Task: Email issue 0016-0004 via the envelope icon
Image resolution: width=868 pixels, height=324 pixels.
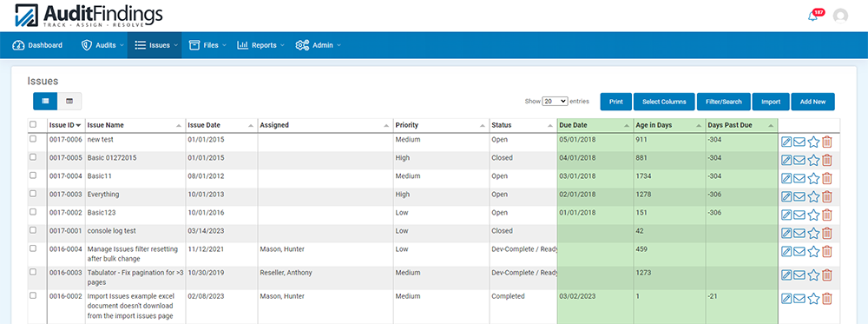Action: (x=799, y=251)
